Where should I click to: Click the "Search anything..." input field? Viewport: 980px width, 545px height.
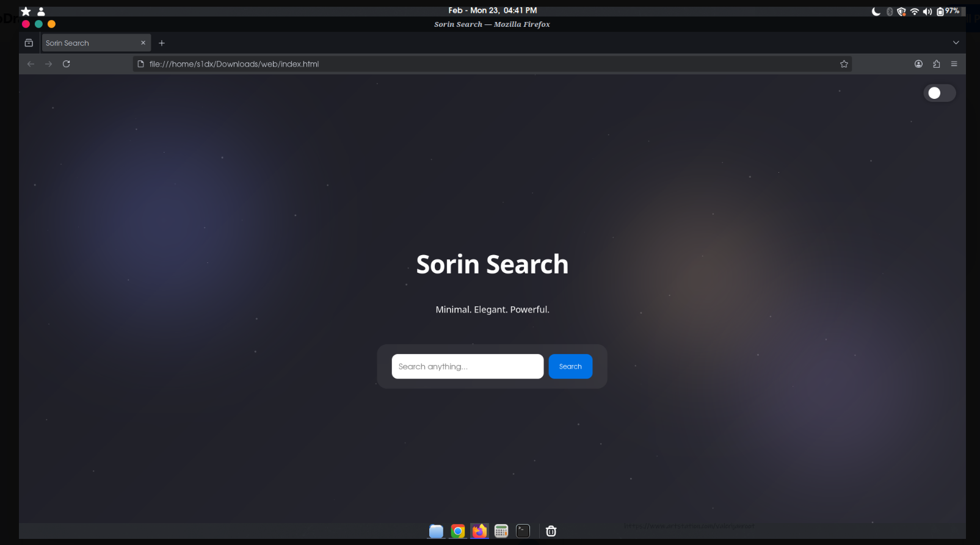467,366
